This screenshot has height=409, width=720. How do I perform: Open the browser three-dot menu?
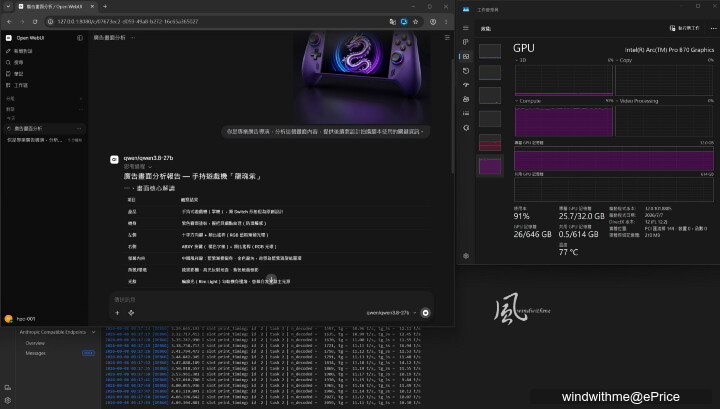pyautogui.click(x=446, y=22)
